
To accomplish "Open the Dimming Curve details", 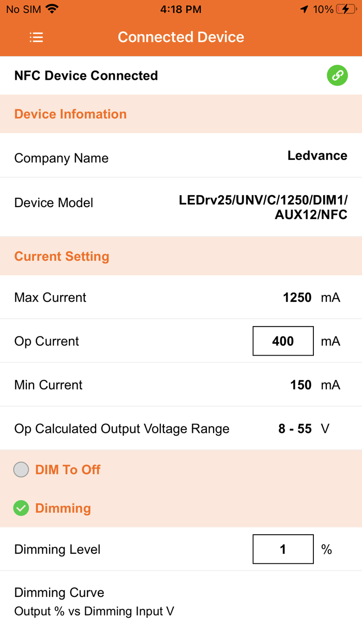I will pos(59,592).
